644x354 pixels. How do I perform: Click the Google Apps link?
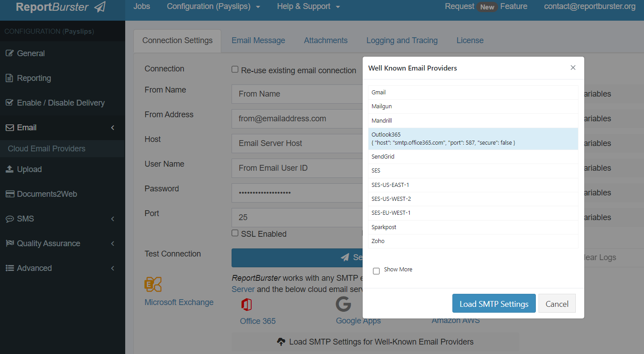pyautogui.click(x=358, y=321)
